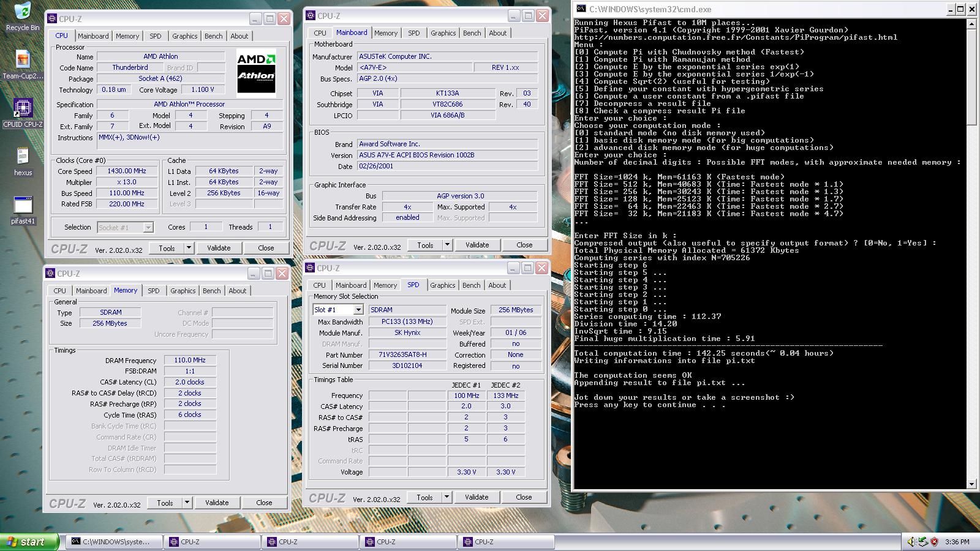The width and height of the screenshot is (980, 551).
Task: Open Graphics tab in the Memory window
Action: point(183,291)
